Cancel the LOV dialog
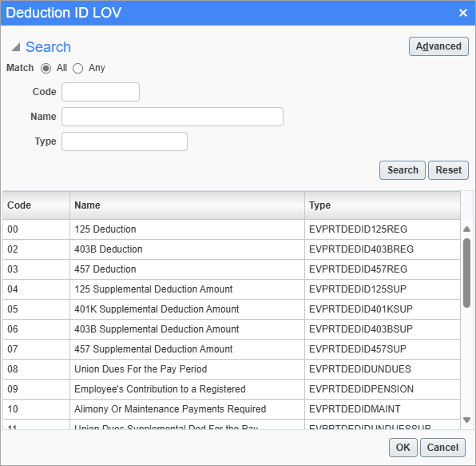This screenshot has height=466, width=476. tap(442, 448)
